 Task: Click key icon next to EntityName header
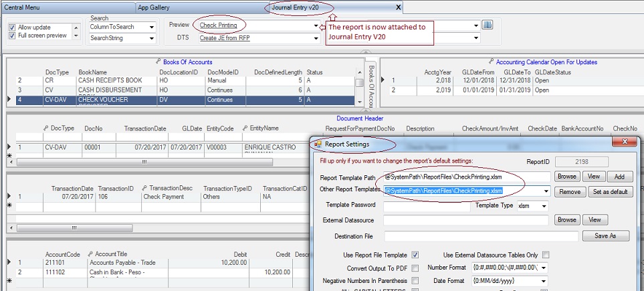245,128
